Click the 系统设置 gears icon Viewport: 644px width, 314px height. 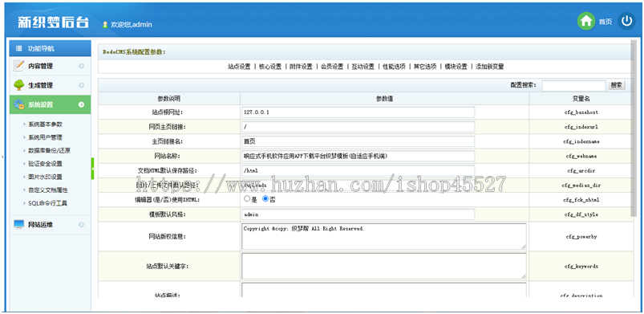19,104
